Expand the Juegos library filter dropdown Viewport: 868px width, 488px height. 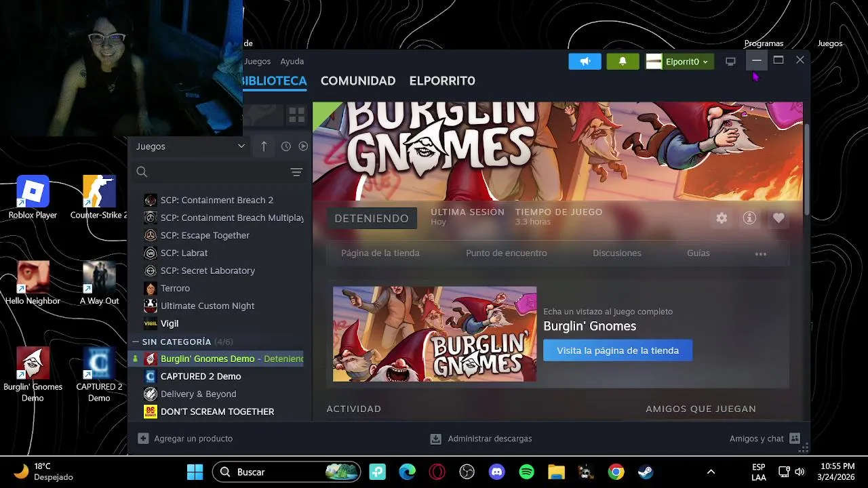[x=190, y=146]
